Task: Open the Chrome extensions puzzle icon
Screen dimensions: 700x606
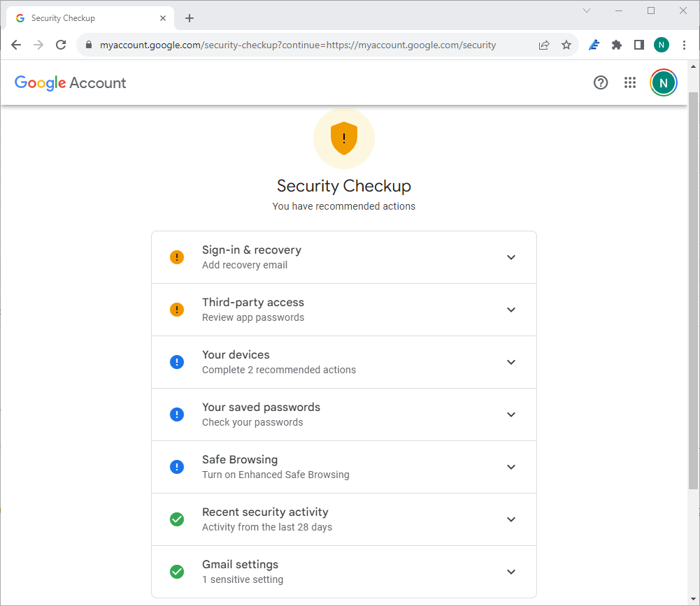Action: point(616,44)
